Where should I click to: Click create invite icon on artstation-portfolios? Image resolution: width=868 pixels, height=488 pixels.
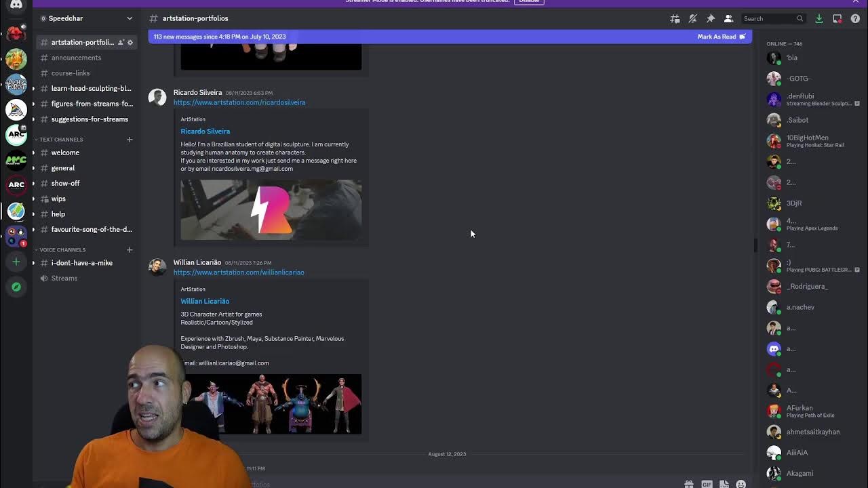pyautogui.click(x=121, y=42)
